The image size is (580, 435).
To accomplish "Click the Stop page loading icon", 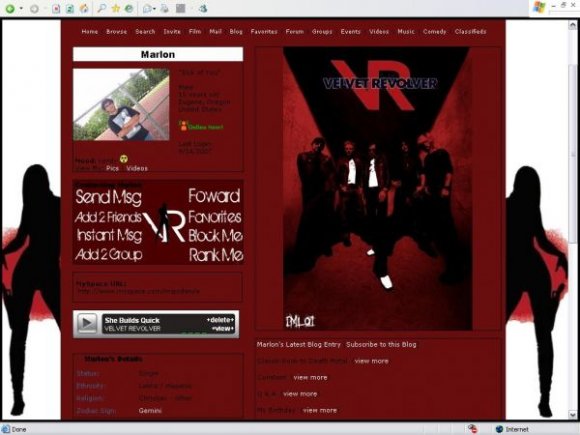I will (x=56, y=9).
